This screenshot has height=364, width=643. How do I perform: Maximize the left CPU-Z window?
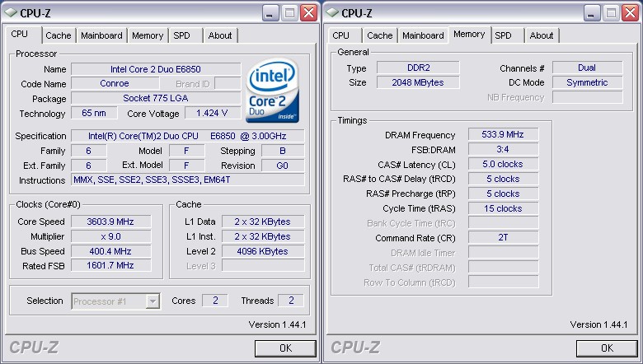tap(289, 12)
